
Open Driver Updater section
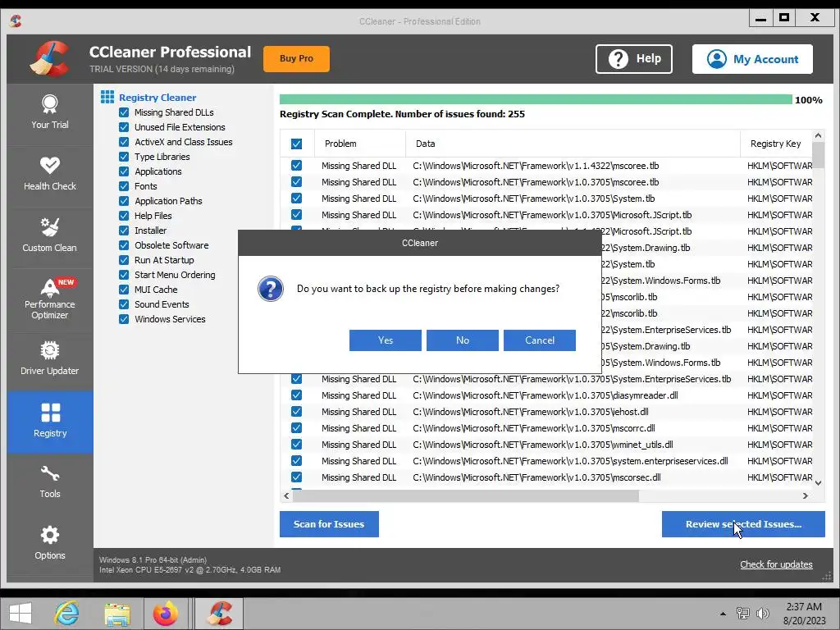50,361
